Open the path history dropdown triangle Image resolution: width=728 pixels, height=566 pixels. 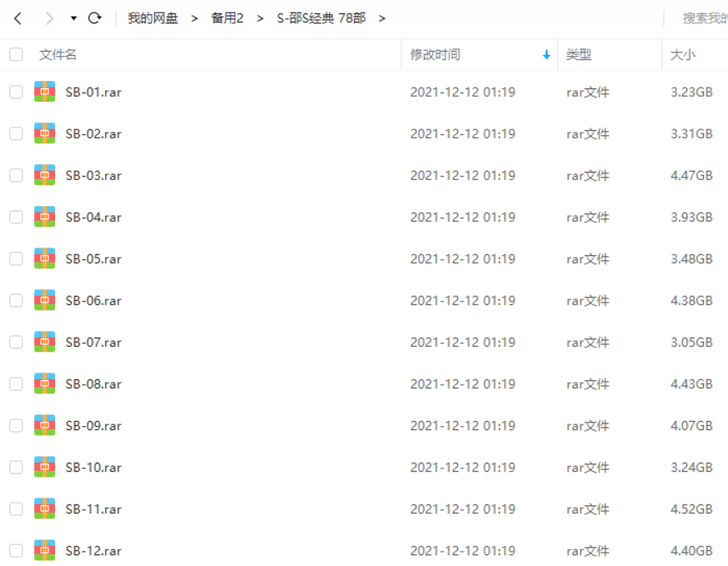73,18
